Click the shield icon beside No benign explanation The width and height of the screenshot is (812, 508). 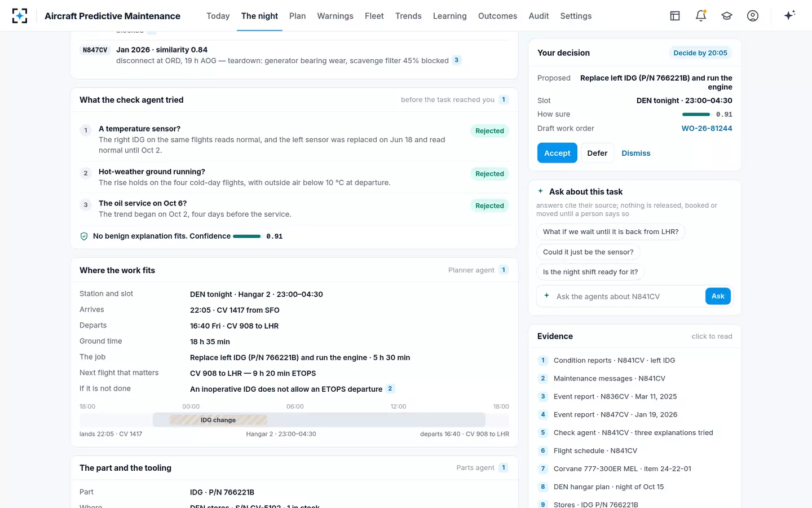84,237
